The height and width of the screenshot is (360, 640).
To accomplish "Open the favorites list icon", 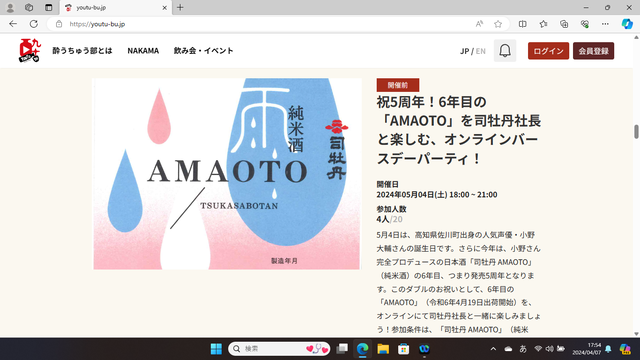I will [x=543, y=24].
